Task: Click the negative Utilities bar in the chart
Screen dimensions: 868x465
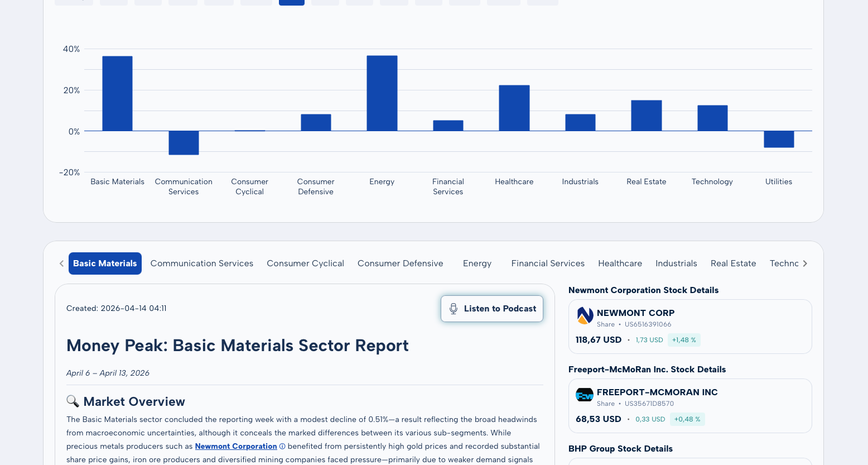Action: tap(779, 140)
